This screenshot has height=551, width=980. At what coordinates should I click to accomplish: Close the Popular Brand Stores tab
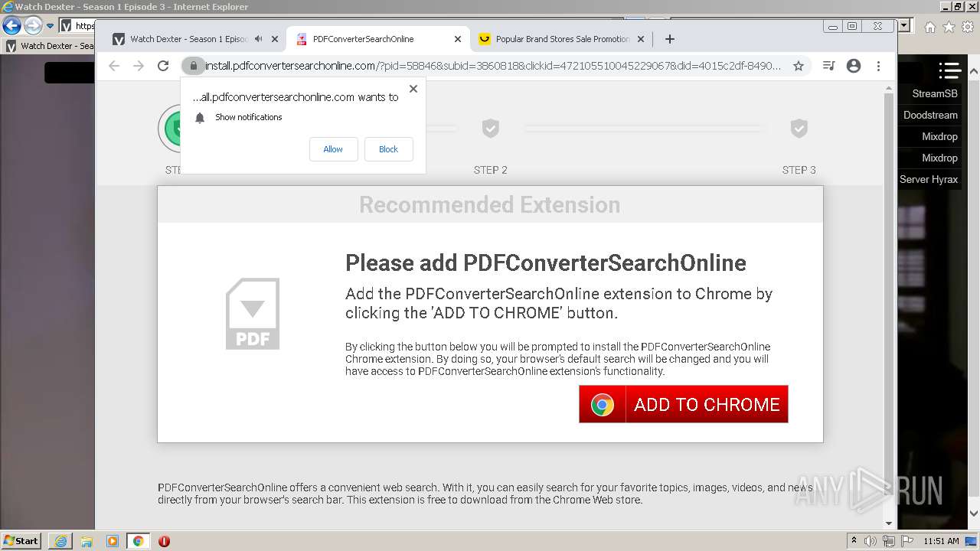click(x=641, y=39)
